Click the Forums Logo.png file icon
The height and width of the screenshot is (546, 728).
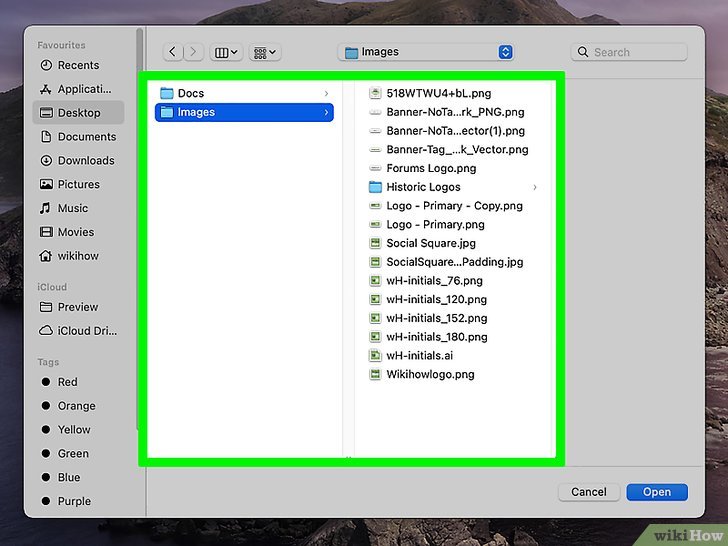pyautogui.click(x=375, y=168)
